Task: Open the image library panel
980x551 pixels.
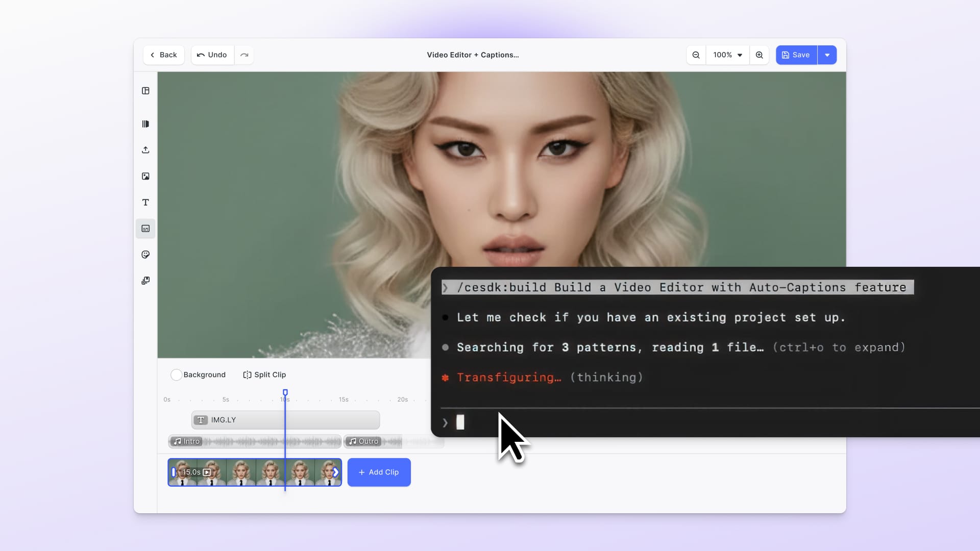Action: point(145,176)
